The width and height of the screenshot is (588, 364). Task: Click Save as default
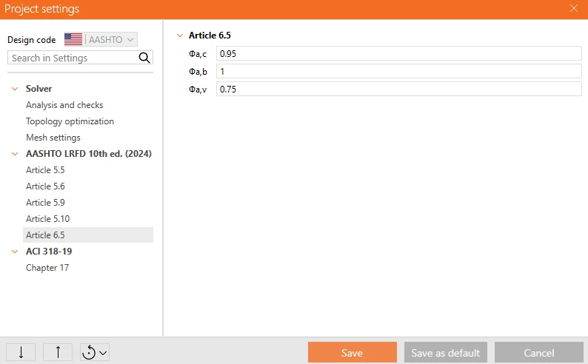click(x=446, y=352)
